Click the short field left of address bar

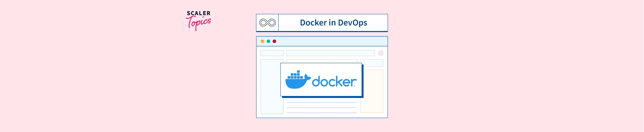click(x=272, y=53)
